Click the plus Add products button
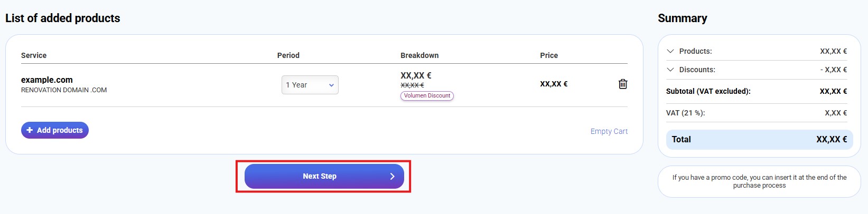 55,130
